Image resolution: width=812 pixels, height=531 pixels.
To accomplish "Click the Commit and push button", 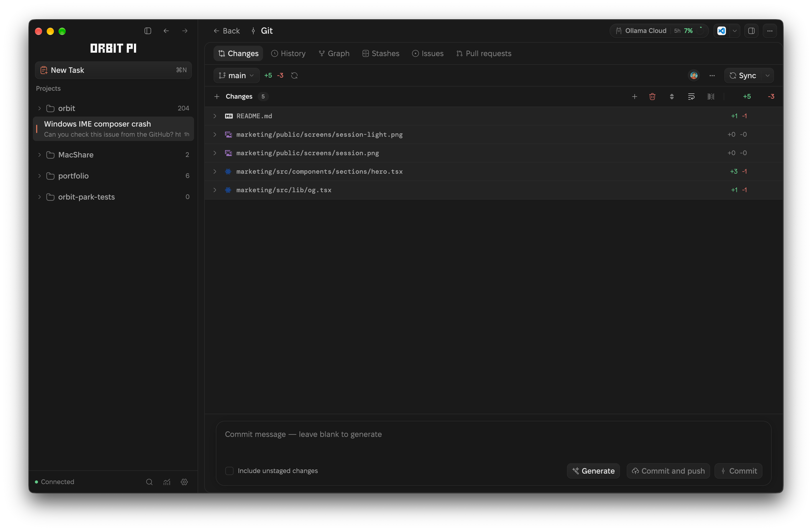I will point(668,471).
